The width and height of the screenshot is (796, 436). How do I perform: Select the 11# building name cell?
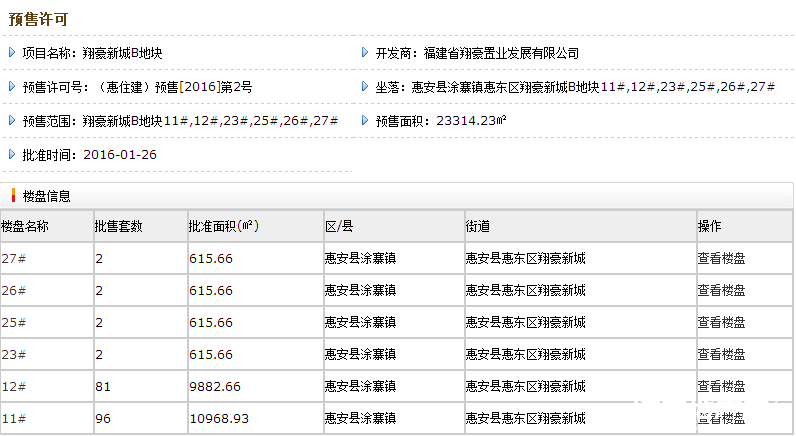14,418
